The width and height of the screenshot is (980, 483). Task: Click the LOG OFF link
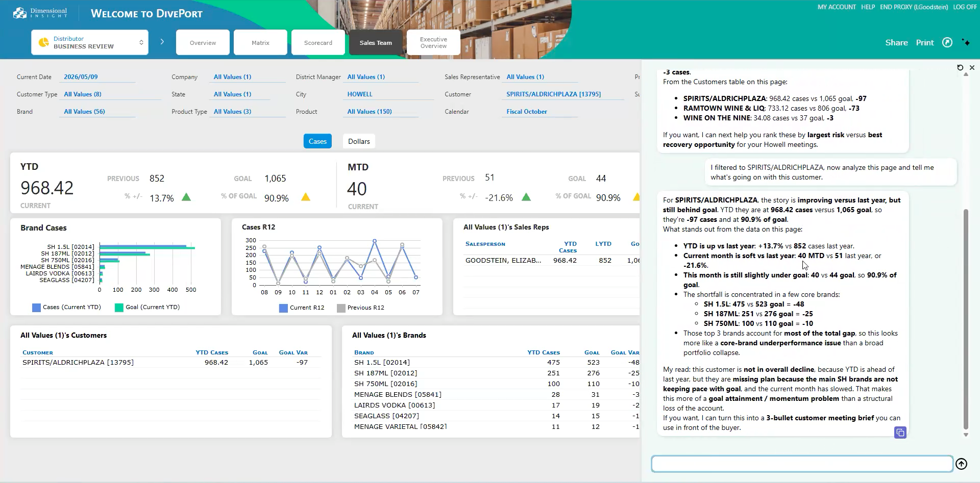(x=965, y=7)
